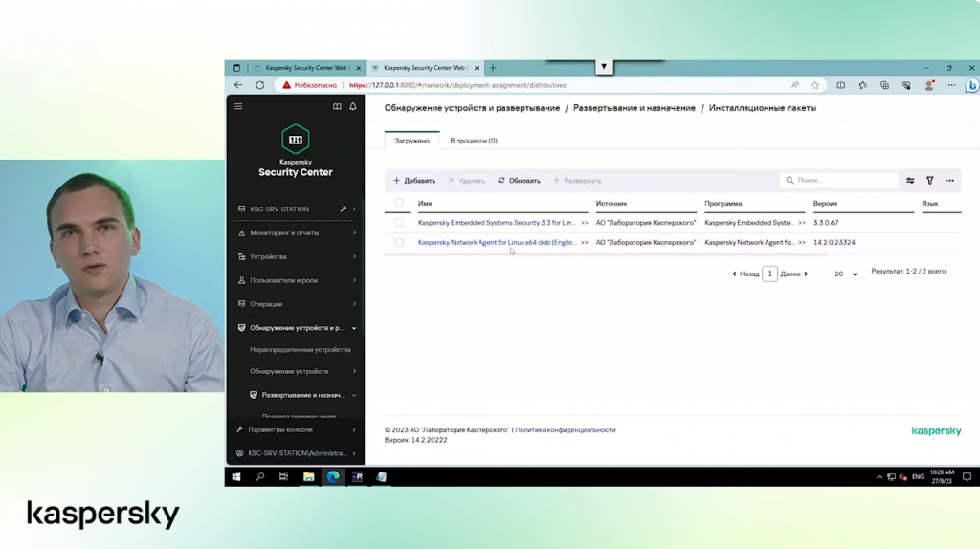Open ENG language indicator in tray
The height and width of the screenshot is (549, 980).
(x=918, y=476)
